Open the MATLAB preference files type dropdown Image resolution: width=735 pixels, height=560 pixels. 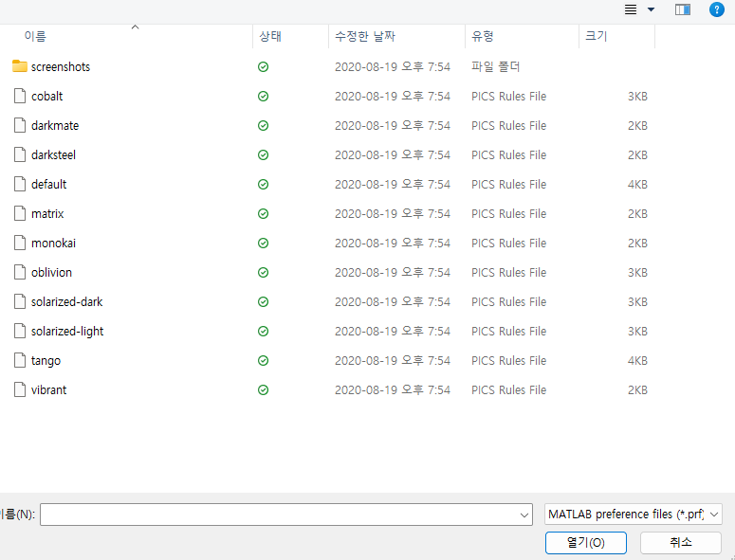634,515
